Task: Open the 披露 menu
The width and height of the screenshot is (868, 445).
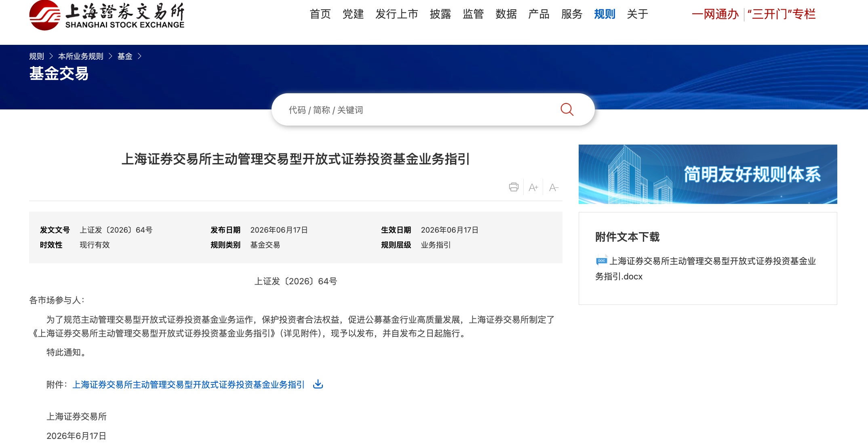Action: pos(440,14)
